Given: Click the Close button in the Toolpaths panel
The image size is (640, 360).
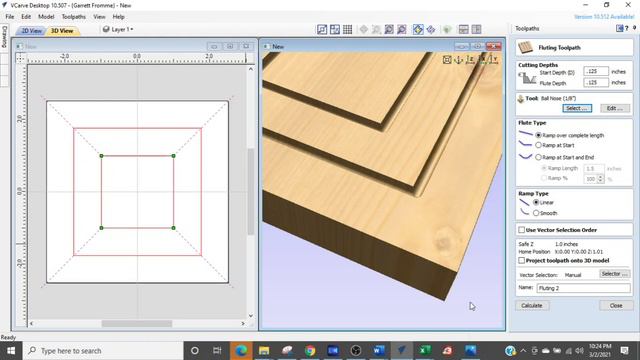Looking at the screenshot, I should (x=616, y=305).
